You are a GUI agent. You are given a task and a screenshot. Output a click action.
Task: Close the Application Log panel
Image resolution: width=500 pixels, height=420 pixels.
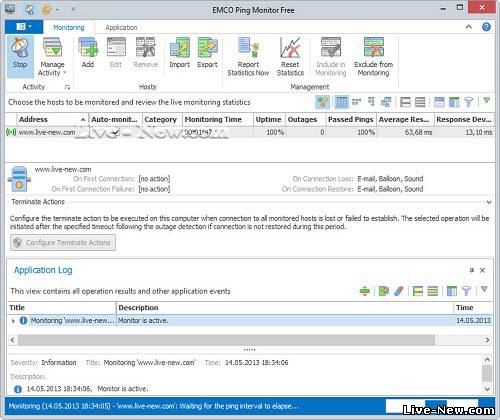pyautogui.click(x=482, y=270)
